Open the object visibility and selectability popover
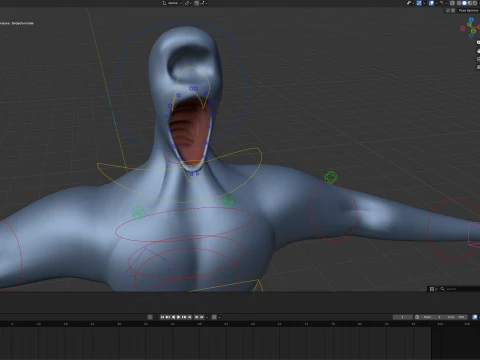 [410, 3]
